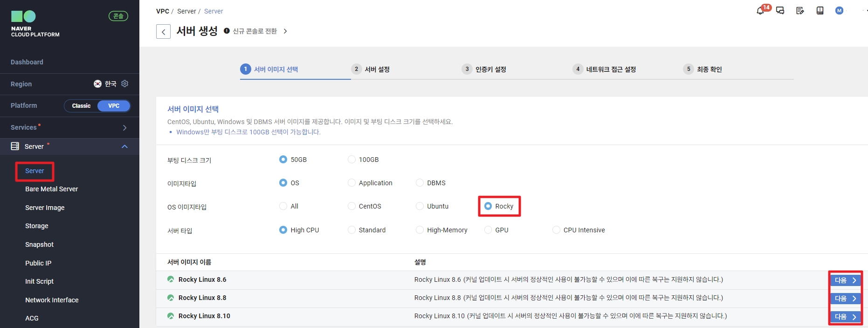
Task: Click the note edit icon in header
Action: coord(800,11)
